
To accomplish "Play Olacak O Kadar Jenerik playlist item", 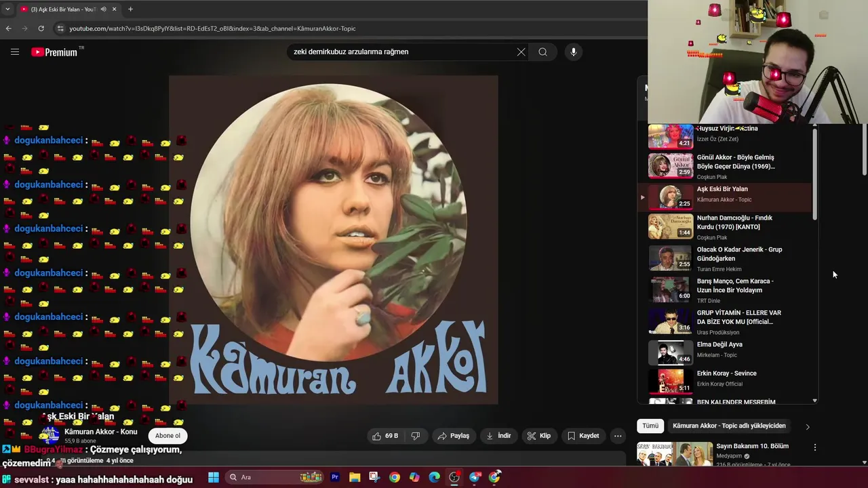I will pos(726,259).
